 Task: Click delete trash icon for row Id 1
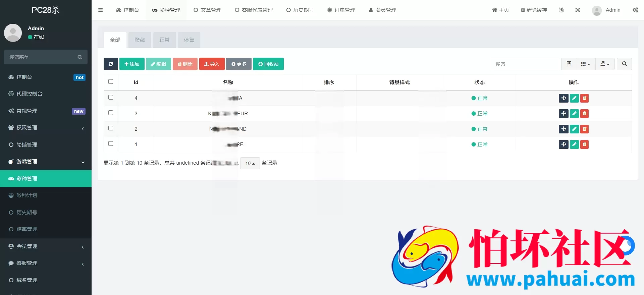click(x=585, y=144)
